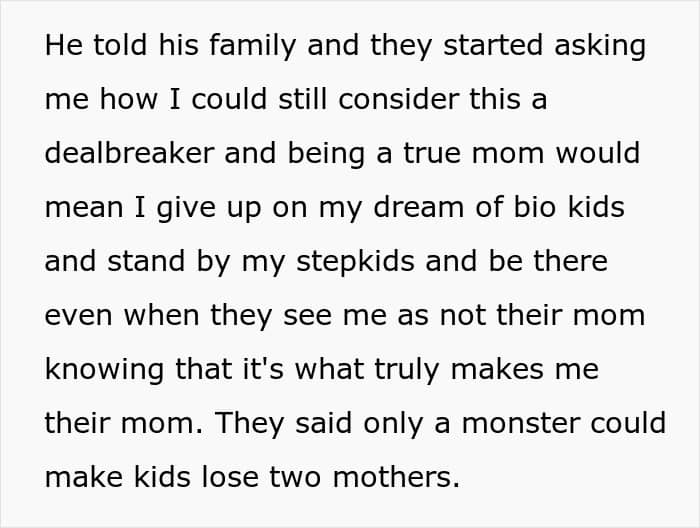700x528 pixels.
Task: Click the word "stand"
Action: tap(146, 261)
